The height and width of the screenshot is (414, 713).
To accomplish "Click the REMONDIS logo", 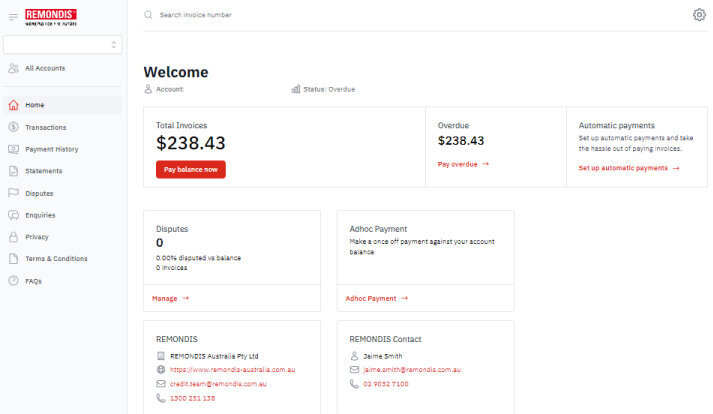I will tap(51, 17).
